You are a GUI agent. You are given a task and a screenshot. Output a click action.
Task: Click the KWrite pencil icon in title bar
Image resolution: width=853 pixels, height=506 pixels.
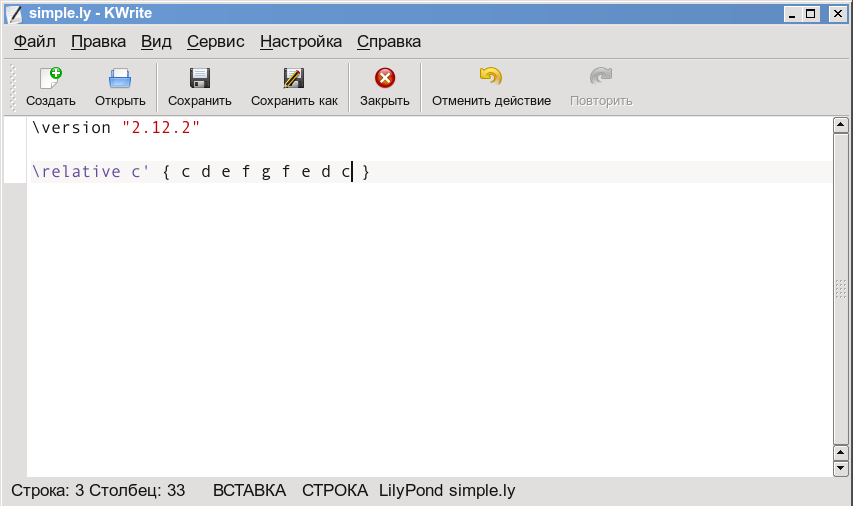coord(14,14)
